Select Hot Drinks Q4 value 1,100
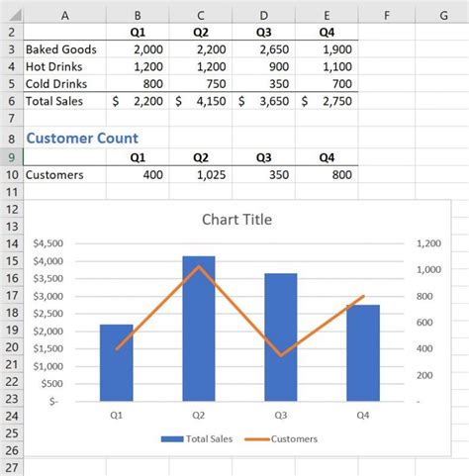The width and height of the screenshot is (469, 476). (x=327, y=66)
